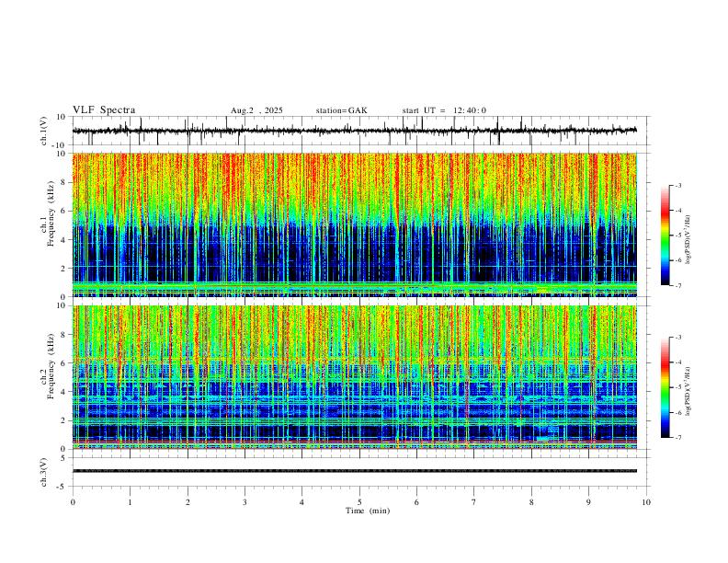Screen dimensions: 728x563
Task: Click time axis tick label "2"
Action: 188,502
